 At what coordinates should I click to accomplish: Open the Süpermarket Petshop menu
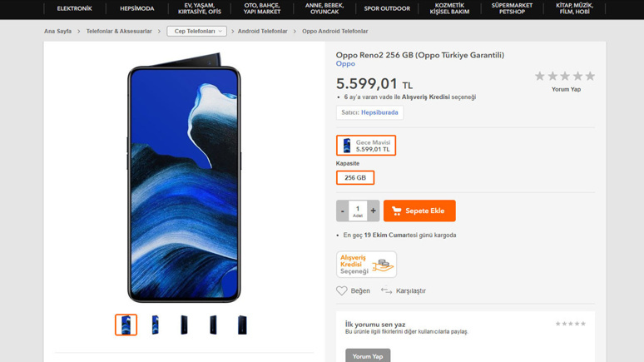[512, 9]
